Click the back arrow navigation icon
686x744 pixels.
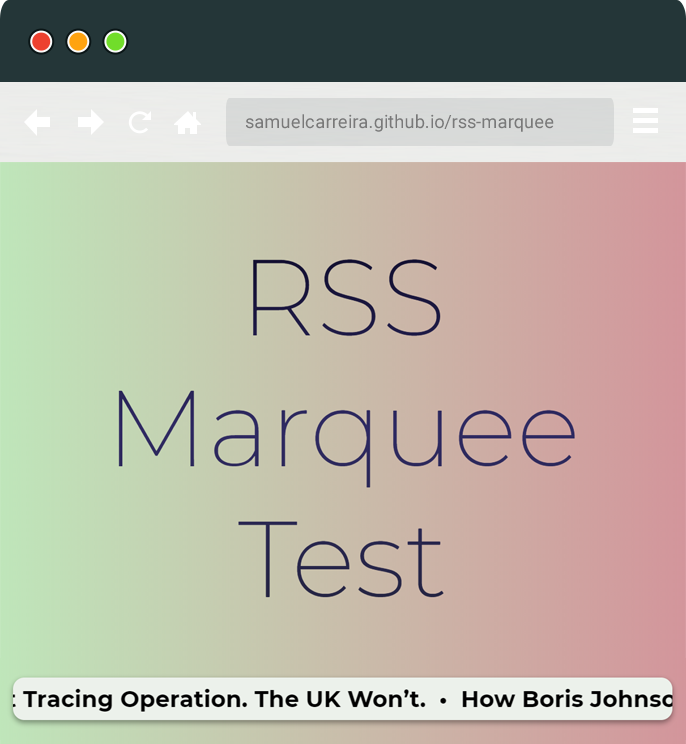pyautogui.click(x=37, y=122)
